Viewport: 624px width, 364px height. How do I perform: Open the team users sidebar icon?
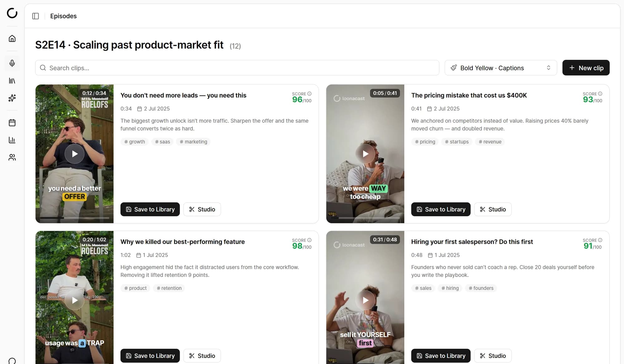(x=12, y=157)
